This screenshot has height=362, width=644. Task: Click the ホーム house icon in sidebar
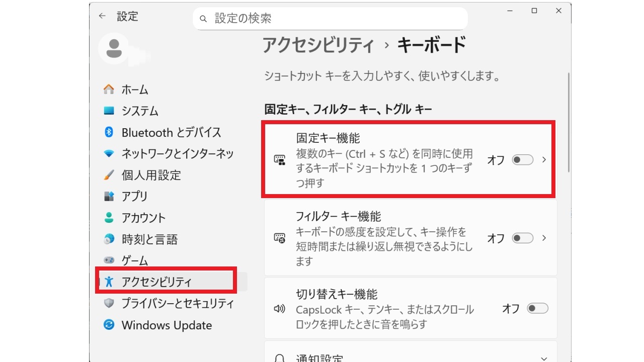[109, 89]
